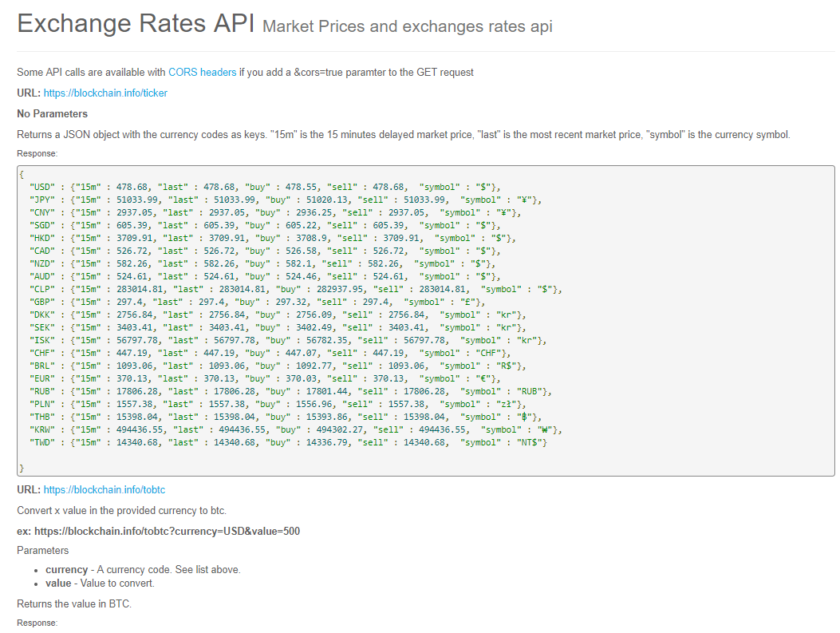
Task: Open the CORS headers link
Action: point(202,73)
